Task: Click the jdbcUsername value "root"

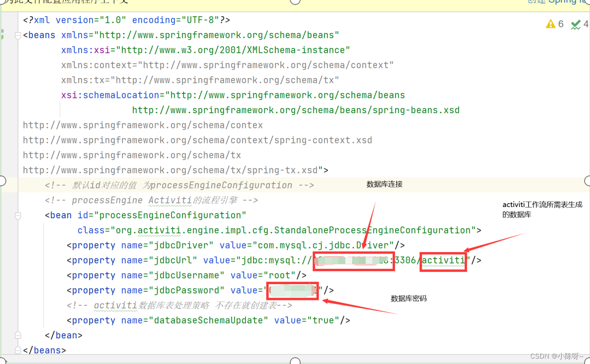Action: pyautogui.click(x=279, y=275)
